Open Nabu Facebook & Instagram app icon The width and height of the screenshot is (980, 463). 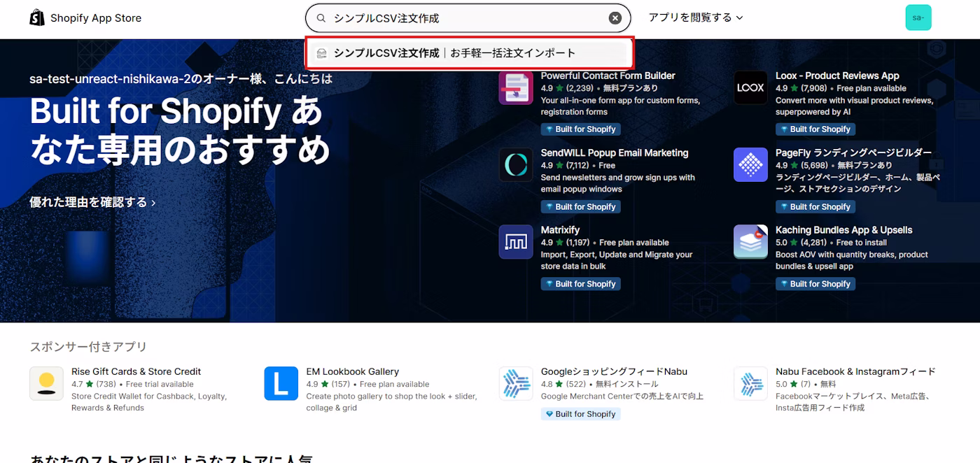click(750, 383)
